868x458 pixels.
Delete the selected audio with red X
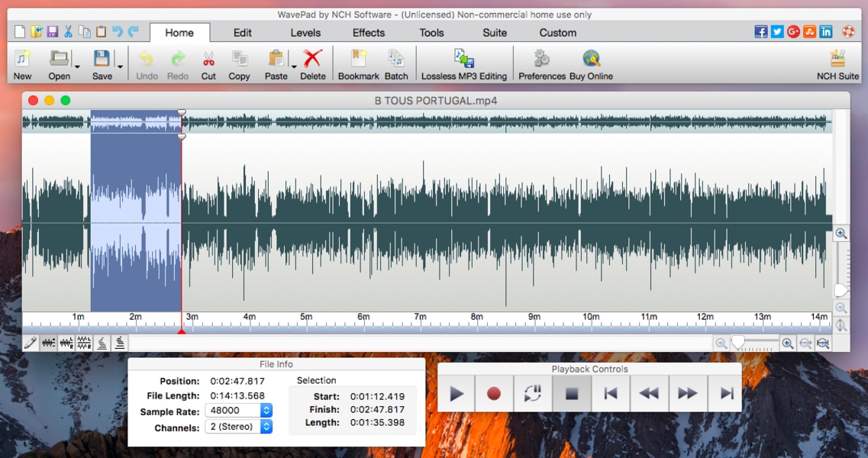313,64
